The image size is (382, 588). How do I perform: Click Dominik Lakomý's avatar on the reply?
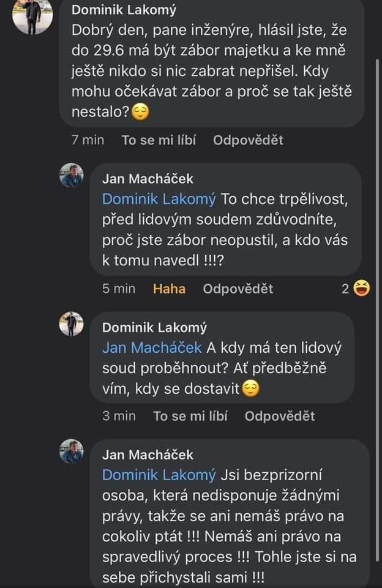point(71,323)
